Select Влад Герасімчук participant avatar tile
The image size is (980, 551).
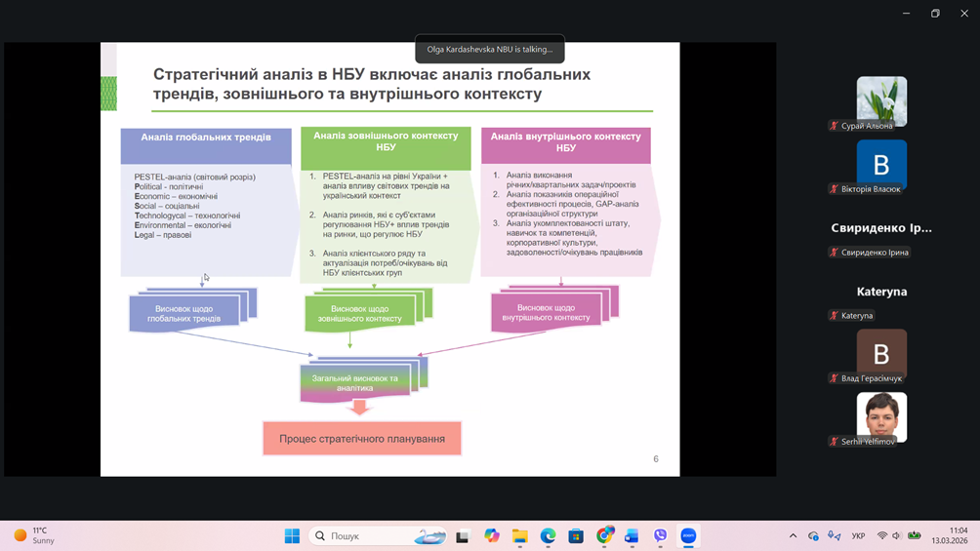pyautogui.click(x=881, y=352)
